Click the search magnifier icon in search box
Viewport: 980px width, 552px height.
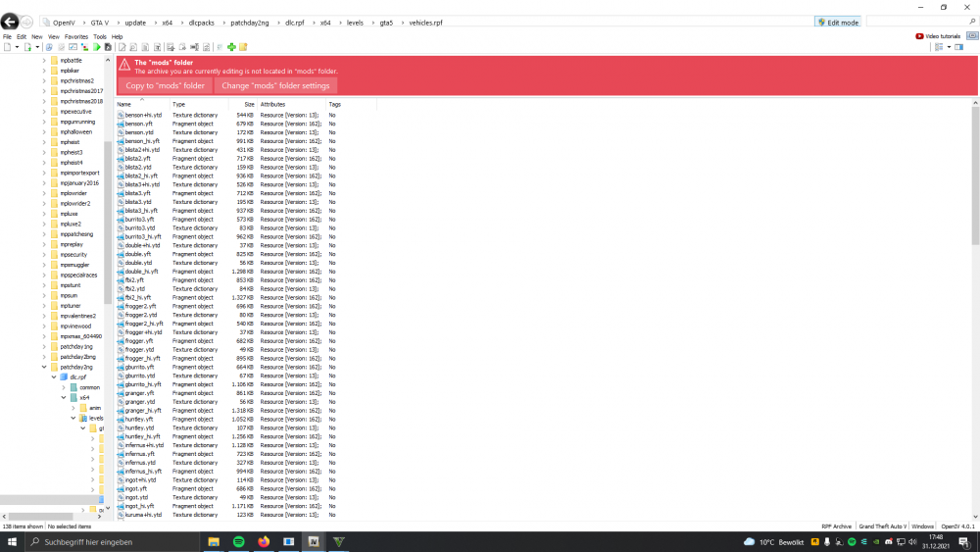(972, 22)
